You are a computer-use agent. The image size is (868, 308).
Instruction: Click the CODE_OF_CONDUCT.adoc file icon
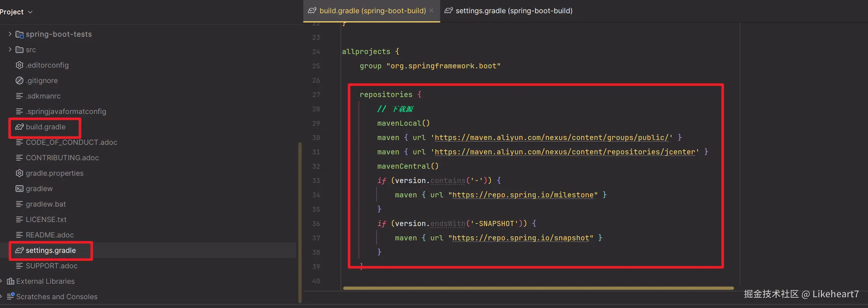coord(20,142)
